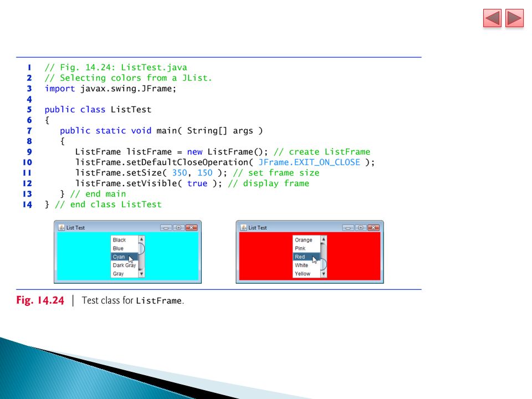This screenshot has width=532, height=399.
Task: Select Dark Gray list item
Action: coord(124,265)
